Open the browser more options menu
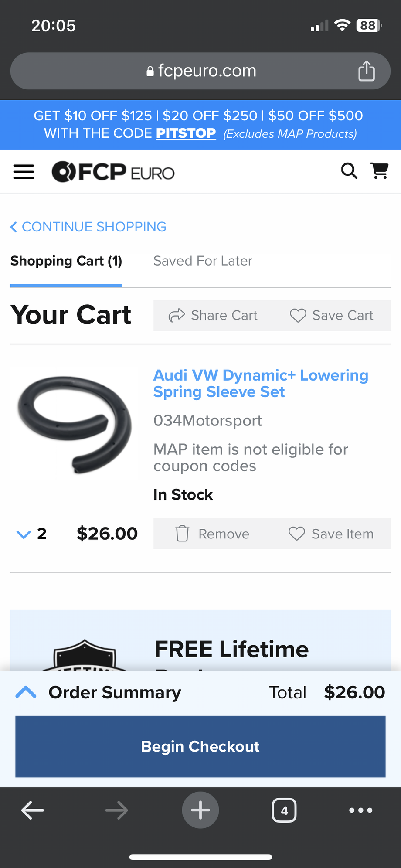Image resolution: width=401 pixels, height=868 pixels. coord(361,810)
